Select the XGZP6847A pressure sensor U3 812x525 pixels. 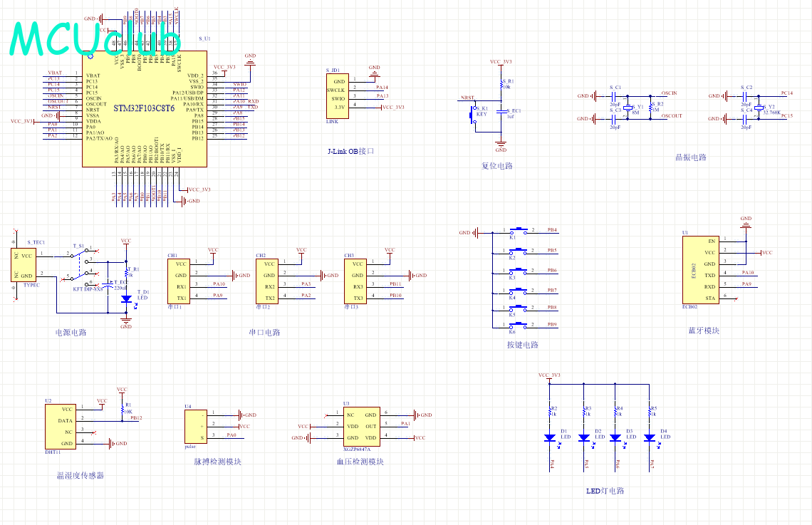(361, 427)
